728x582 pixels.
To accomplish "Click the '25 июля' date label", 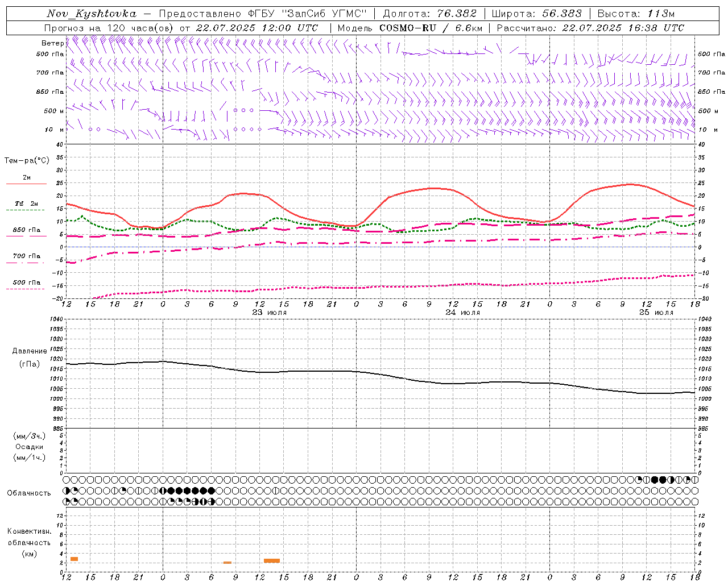I will click(x=656, y=313).
